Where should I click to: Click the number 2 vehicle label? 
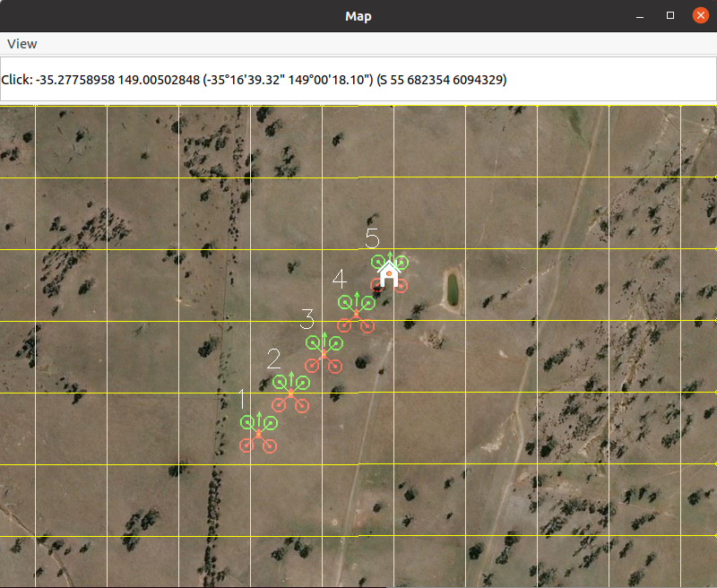[274, 359]
